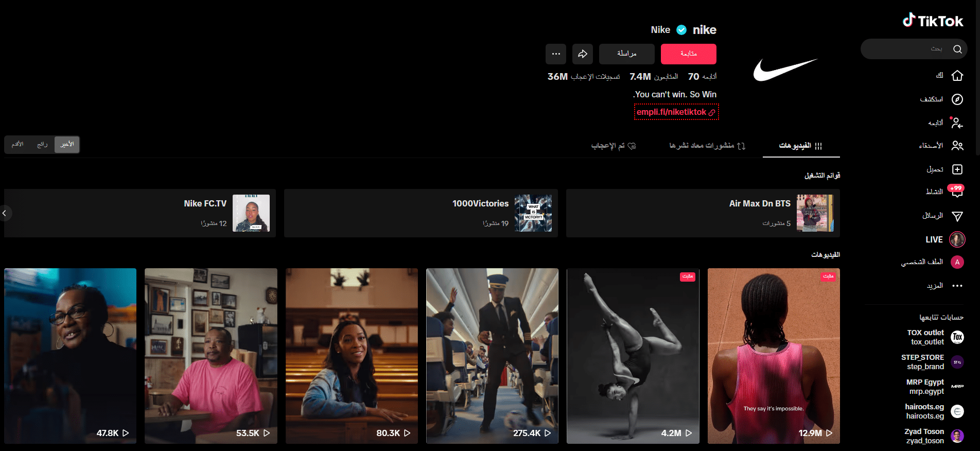Screen dimensions: 980x451
Task: Click the search magnifier icon
Action: 957,49
